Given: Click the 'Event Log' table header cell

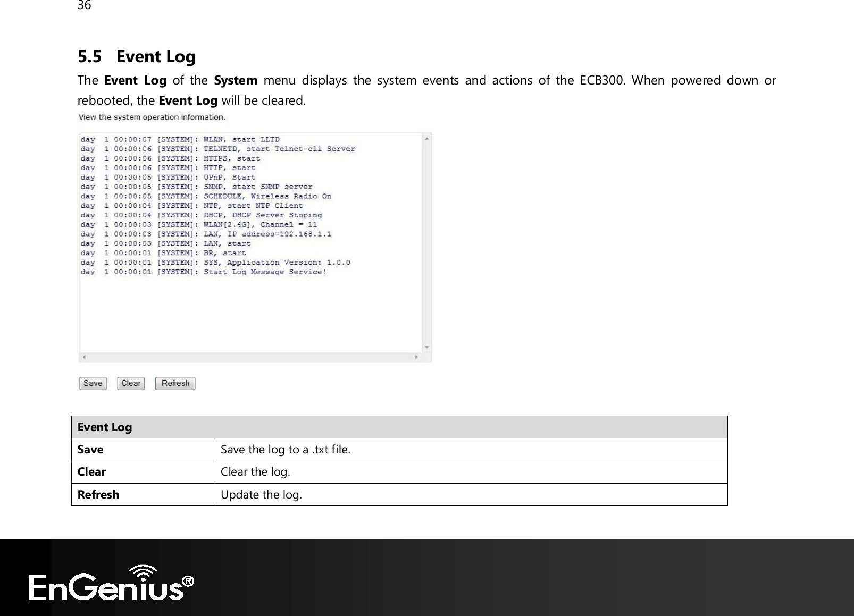Looking at the screenshot, I should (399, 427).
